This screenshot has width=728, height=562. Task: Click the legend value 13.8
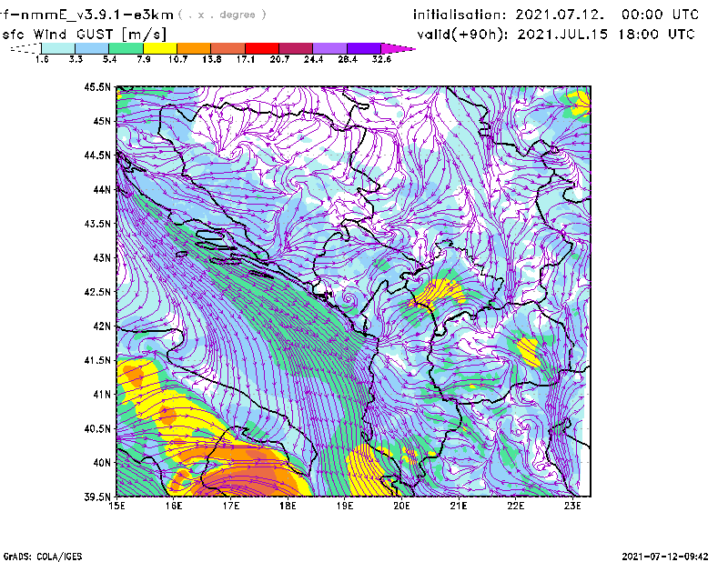212,59
